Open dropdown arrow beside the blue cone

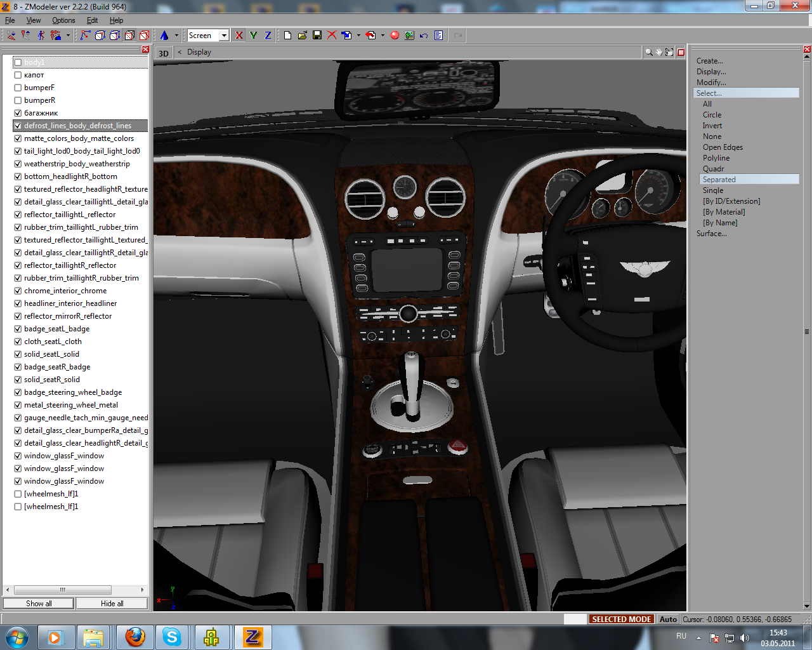176,36
